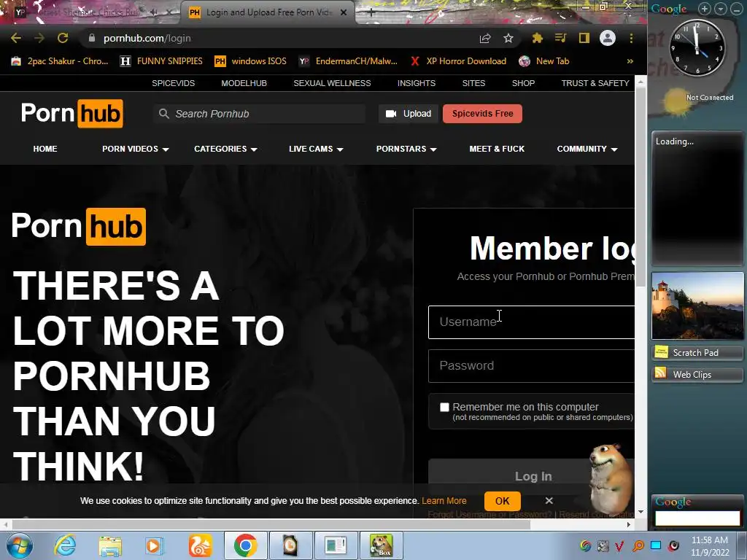Accept cookies with the OK button
The height and width of the screenshot is (560, 747).
point(502,501)
